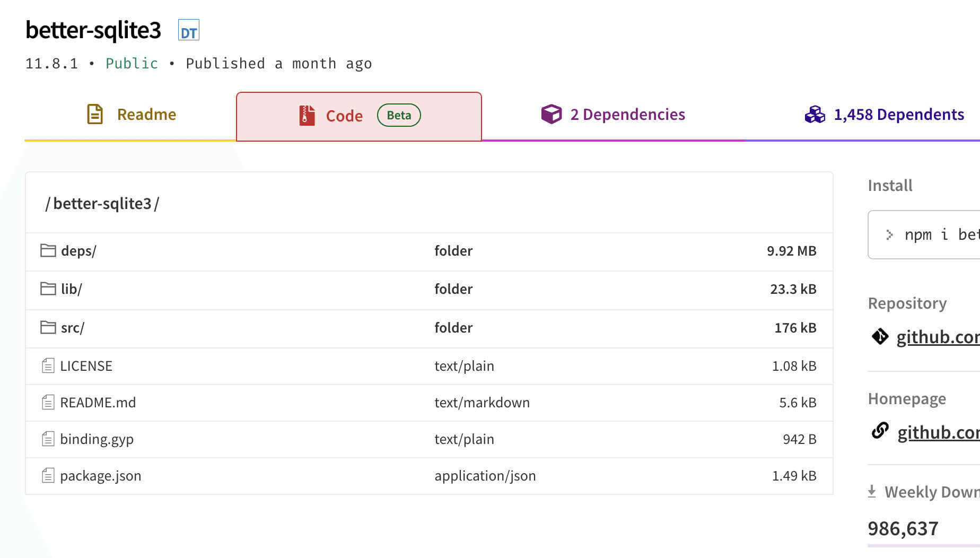The image size is (980, 558).
Task: Follow the Repository github.com link
Action: pos(937,337)
